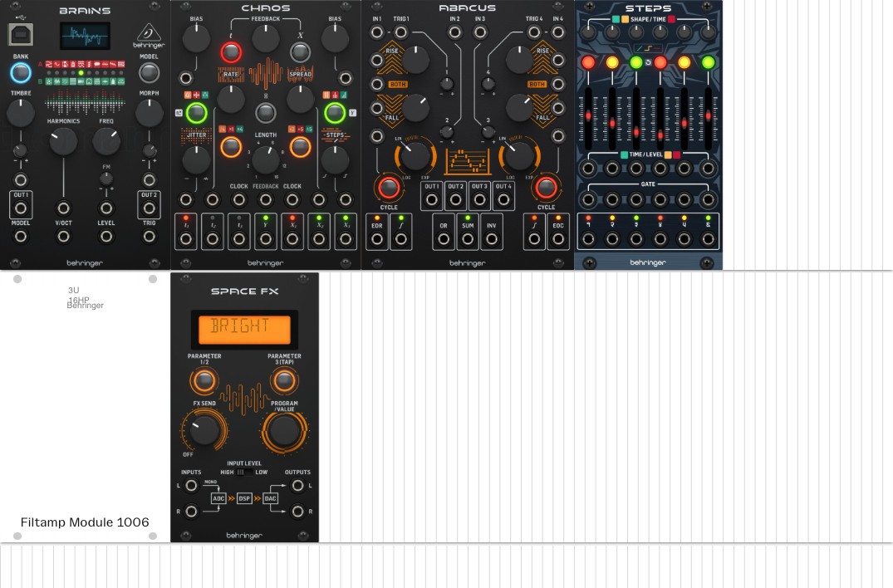Click the JITTER knob on Chaos
893x588 pixels.
point(196,160)
